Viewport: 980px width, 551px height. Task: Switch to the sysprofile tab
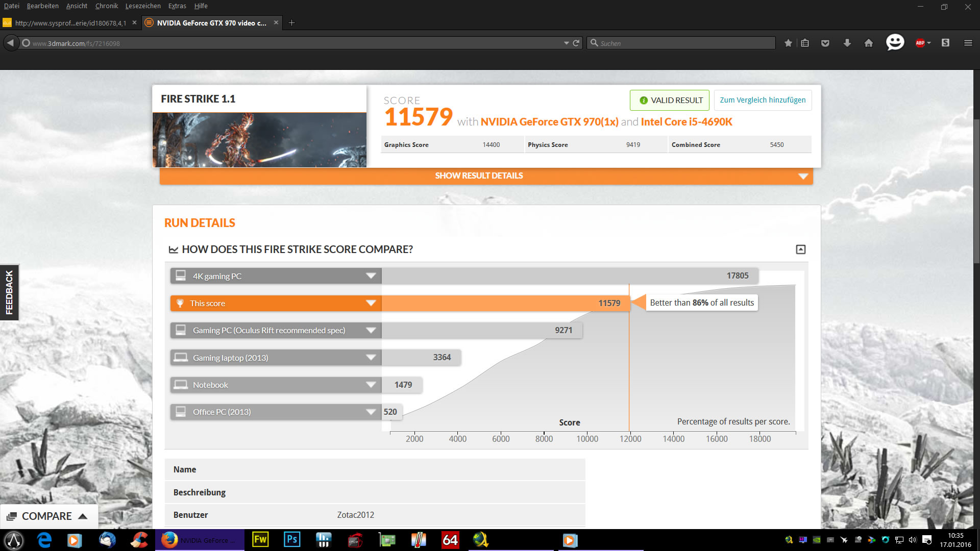[70, 23]
